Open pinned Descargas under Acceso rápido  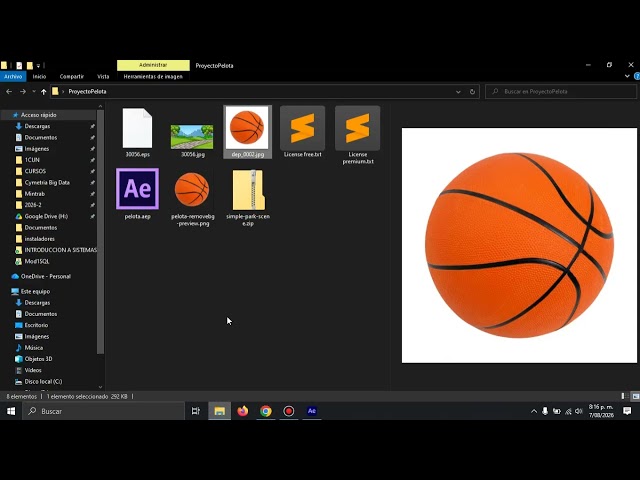(37, 126)
